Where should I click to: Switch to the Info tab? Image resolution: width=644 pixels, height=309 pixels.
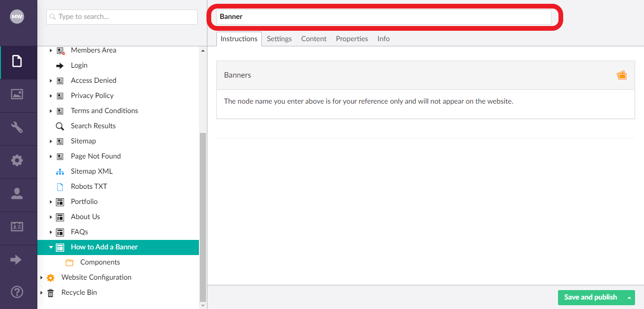tap(384, 39)
